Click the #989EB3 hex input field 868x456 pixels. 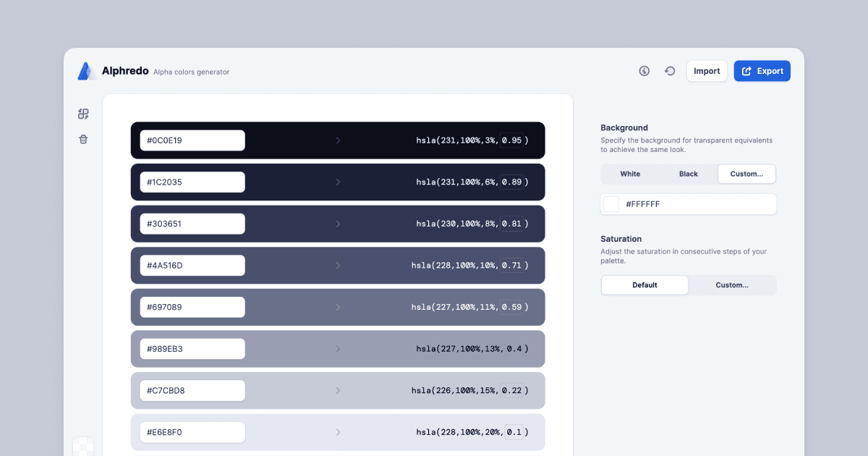(192, 349)
